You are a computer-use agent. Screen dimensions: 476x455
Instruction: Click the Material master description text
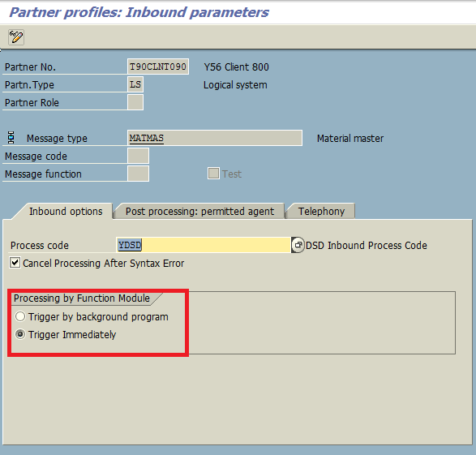(x=350, y=139)
